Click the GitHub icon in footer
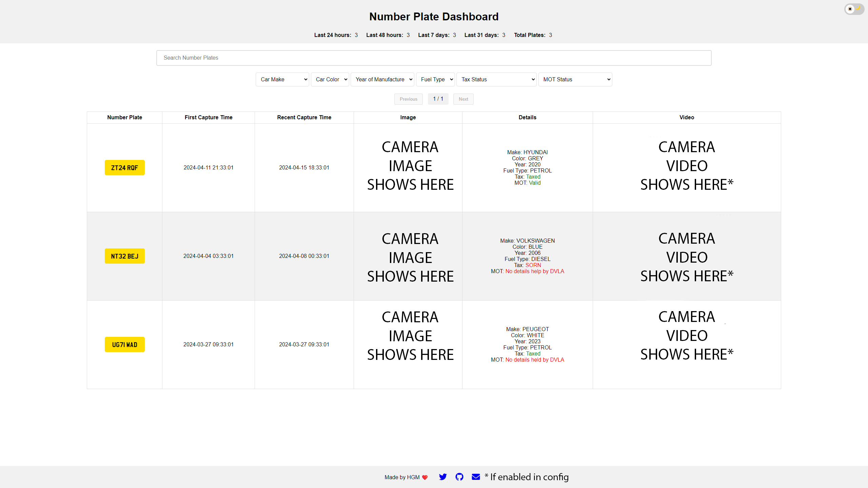 (459, 477)
